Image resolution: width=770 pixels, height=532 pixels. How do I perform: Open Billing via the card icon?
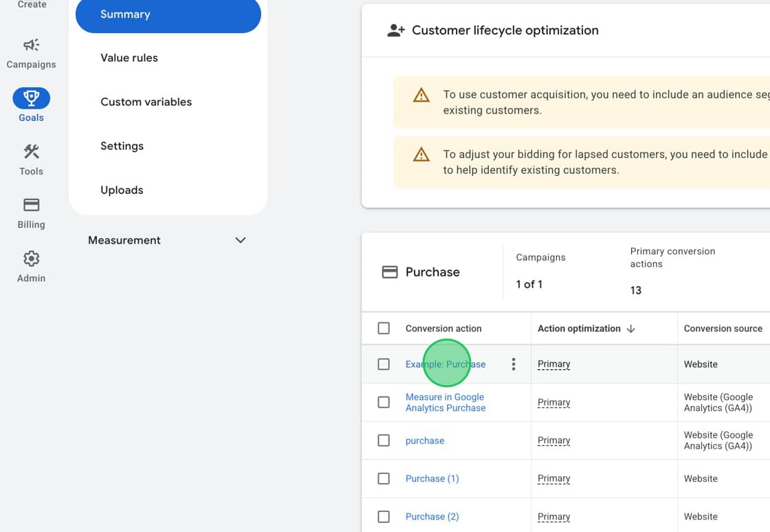coord(31,205)
